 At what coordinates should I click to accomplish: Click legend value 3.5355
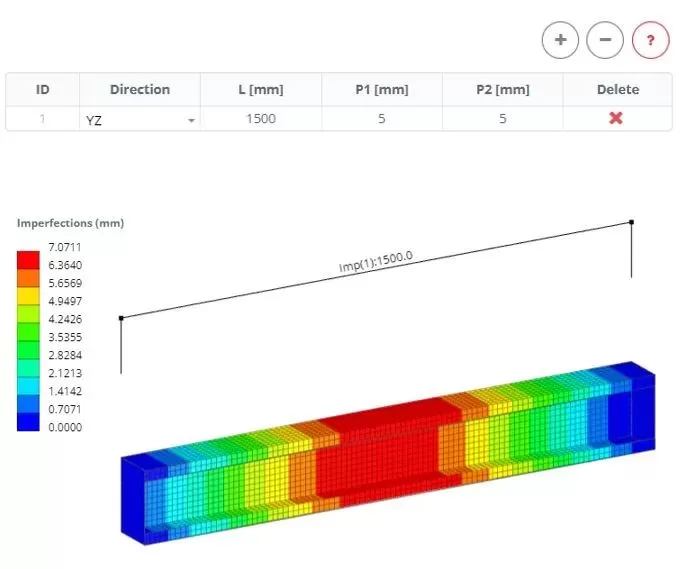pyautogui.click(x=65, y=337)
